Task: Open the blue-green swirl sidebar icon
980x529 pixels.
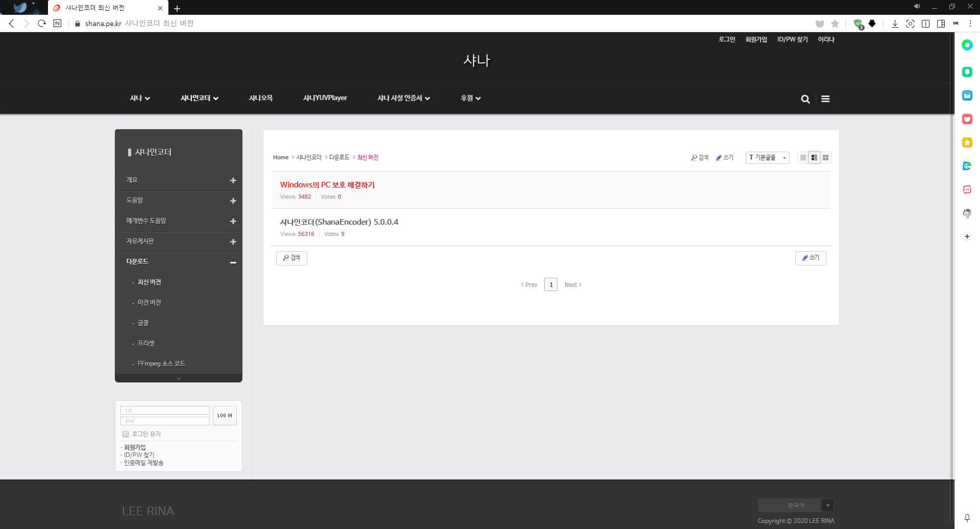Action: pyautogui.click(x=967, y=166)
